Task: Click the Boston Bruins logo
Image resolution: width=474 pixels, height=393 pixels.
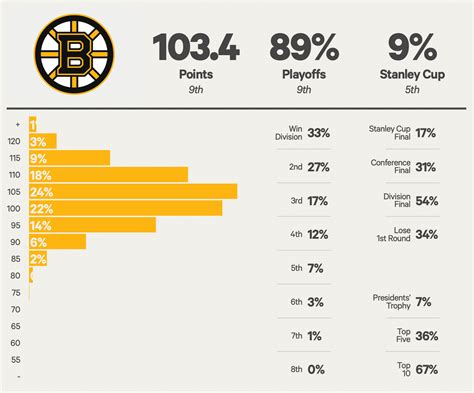Action: click(x=74, y=54)
